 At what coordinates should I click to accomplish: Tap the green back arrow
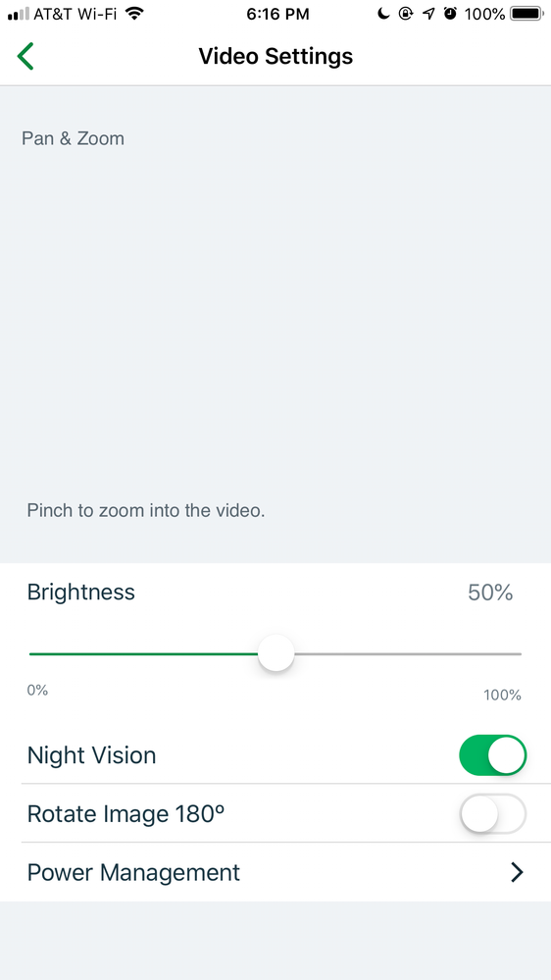coord(25,56)
